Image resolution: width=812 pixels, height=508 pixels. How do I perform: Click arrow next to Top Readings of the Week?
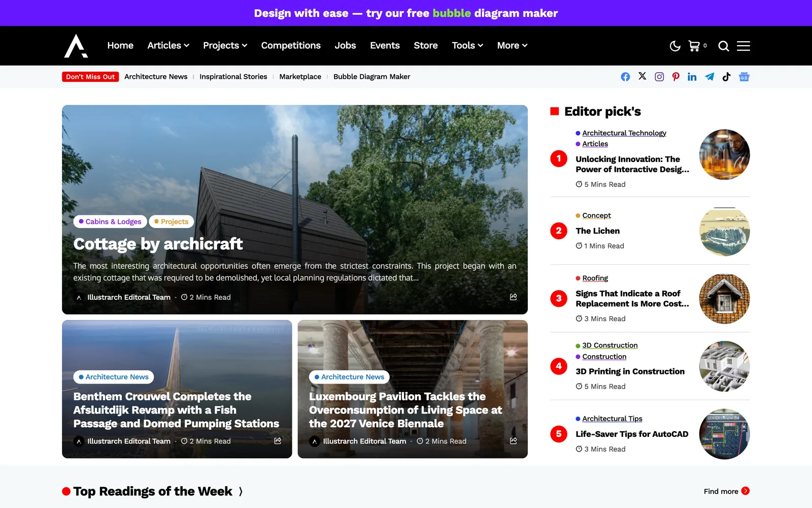click(x=241, y=491)
